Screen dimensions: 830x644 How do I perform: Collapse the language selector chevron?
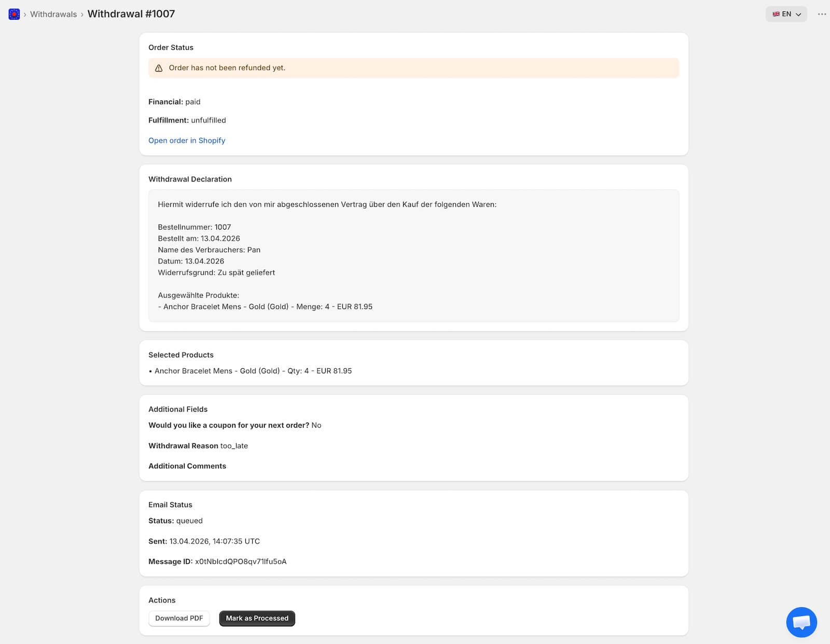pyautogui.click(x=798, y=15)
